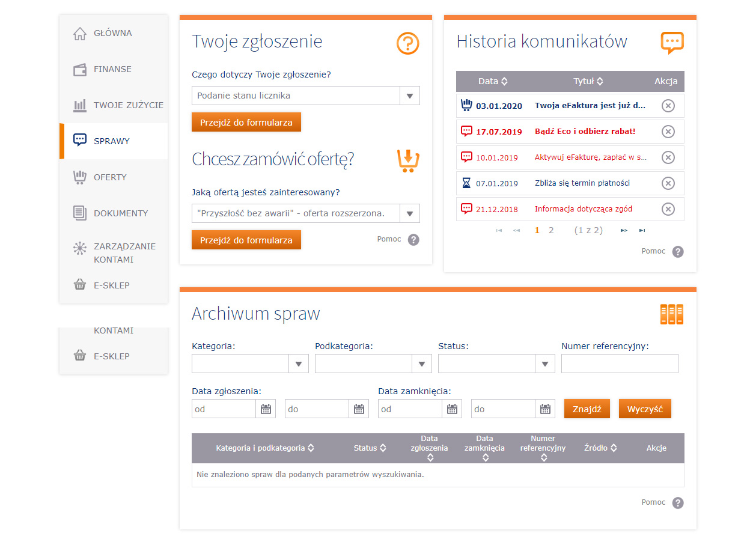Open help icon beside "Twoje zgłoszenie"
Screen dimensions: 756x536
click(408, 43)
